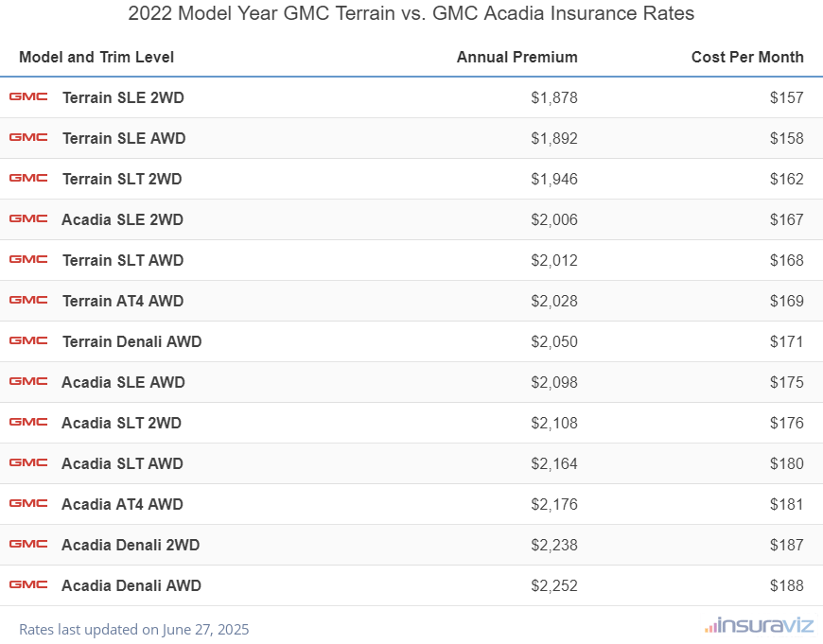Select the Terrain AT4 AWD row label
This screenshot has width=823, height=644.
(x=123, y=301)
